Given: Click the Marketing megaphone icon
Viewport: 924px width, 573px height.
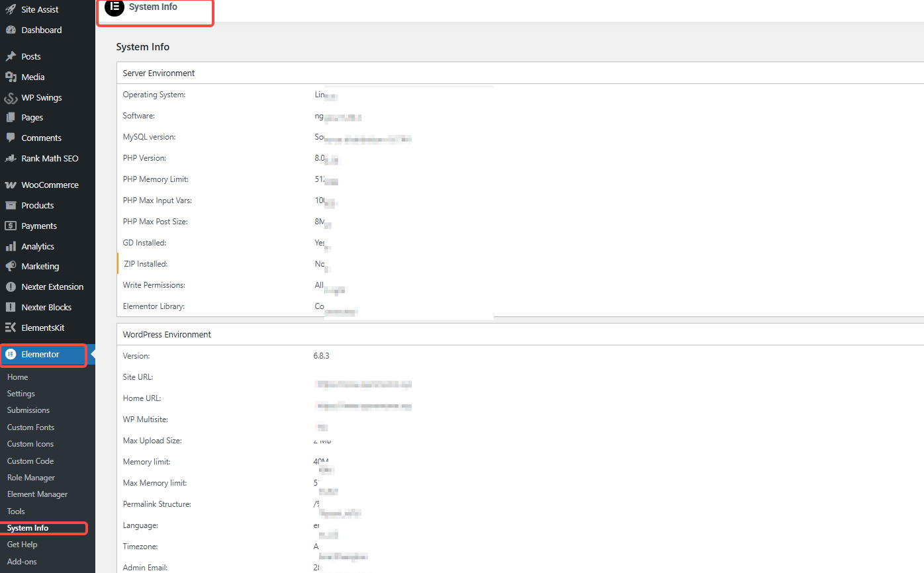Looking at the screenshot, I should 11,266.
